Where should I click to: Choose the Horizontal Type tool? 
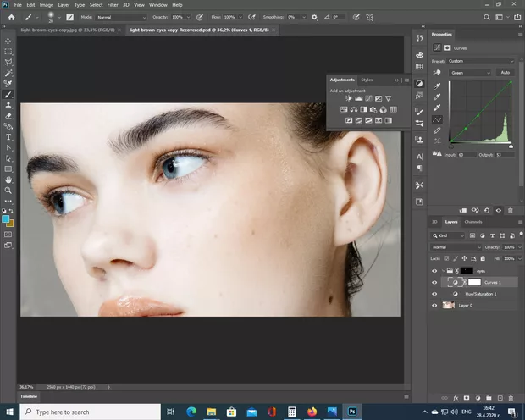9,136
